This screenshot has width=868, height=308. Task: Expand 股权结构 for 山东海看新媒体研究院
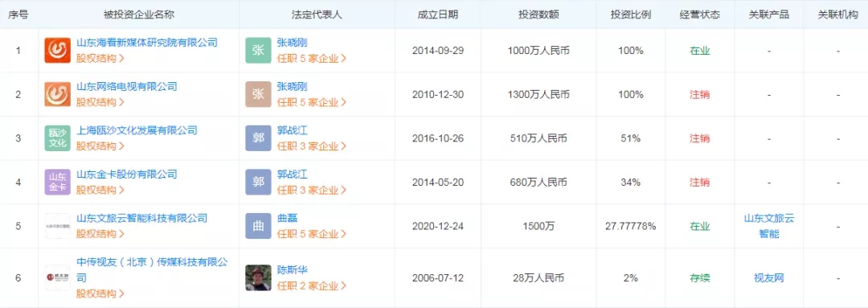tap(100, 58)
